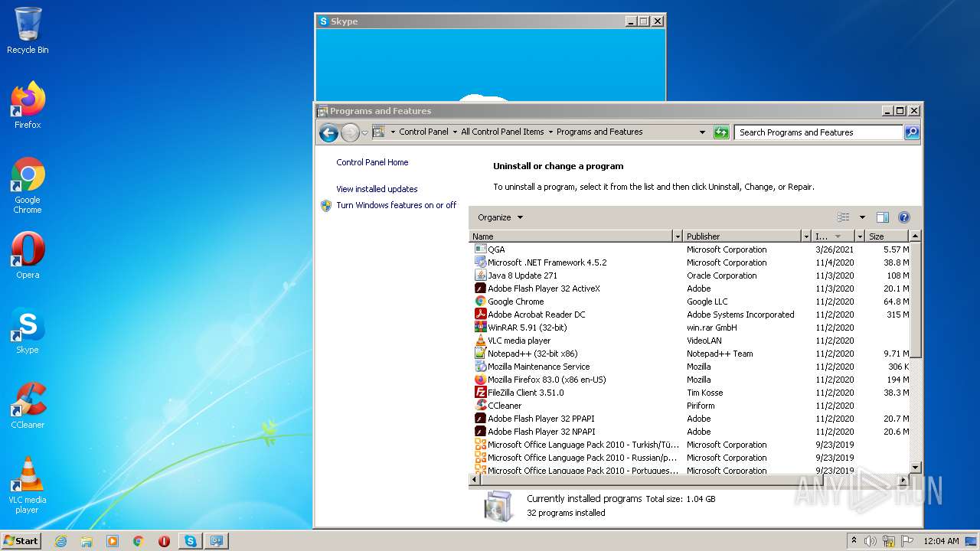Launch Firefox from the desktop shortcut
The image size is (980, 551).
click(x=28, y=105)
